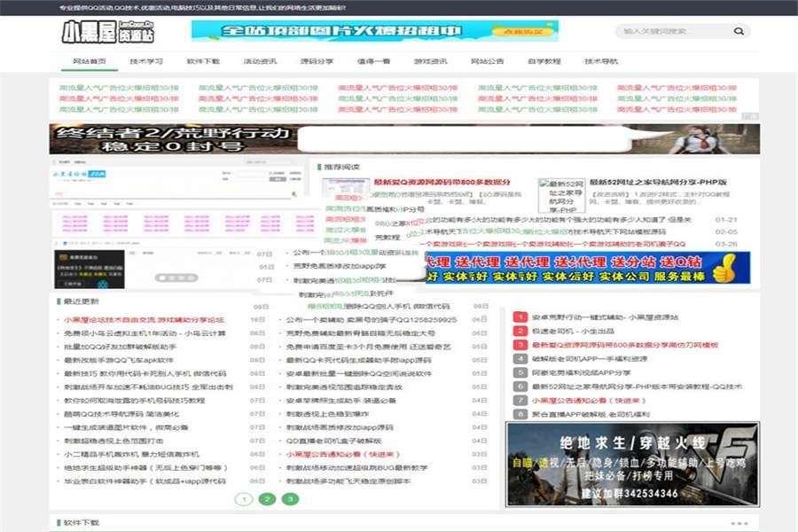Open 刺激透视上色稳到爆炸 post
The height and width of the screenshot is (532, 798).
(x=327, y=414)
